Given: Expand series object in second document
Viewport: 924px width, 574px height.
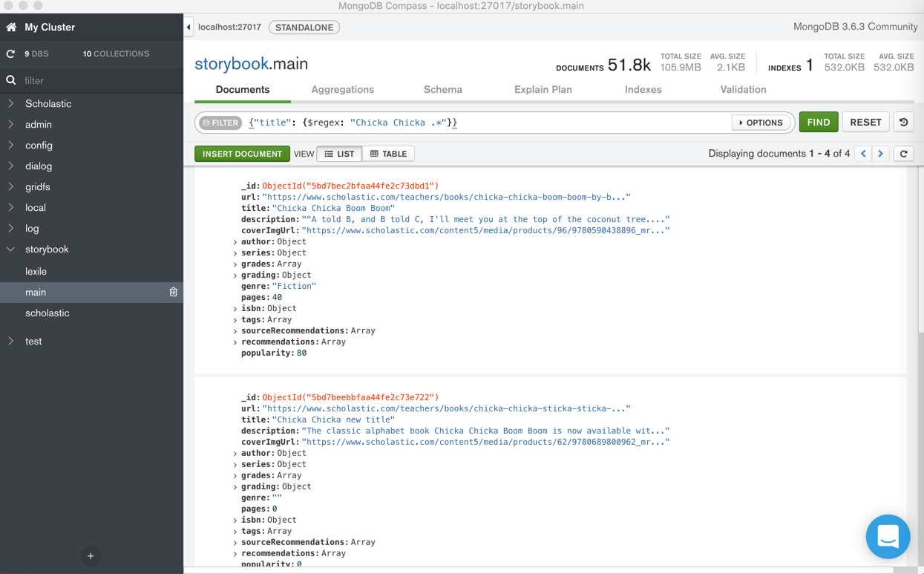Looking at the screenshot, I should [x=235, y=465].
